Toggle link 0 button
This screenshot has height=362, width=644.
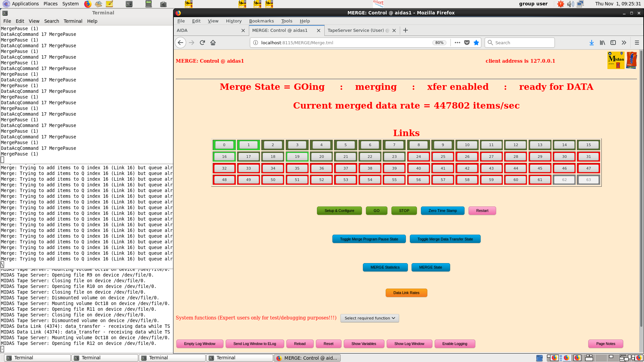224,145
